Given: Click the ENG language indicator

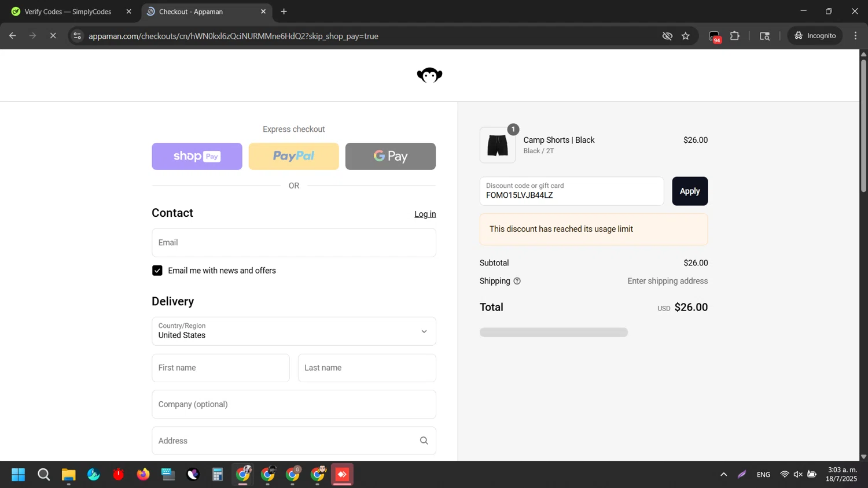Looking at the screenshot, I should pyautogui.click(x=763, y=475).
